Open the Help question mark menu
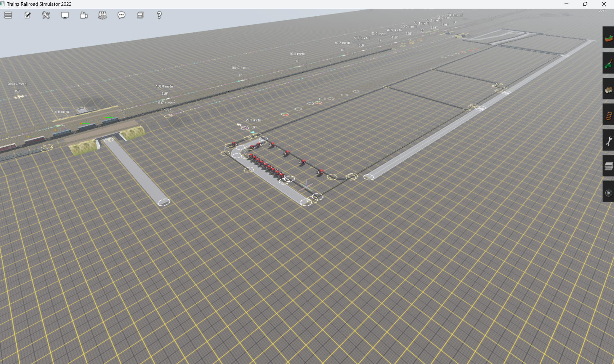Image resolution: width=614 pixels, height=364 pixels. point(159,15)
